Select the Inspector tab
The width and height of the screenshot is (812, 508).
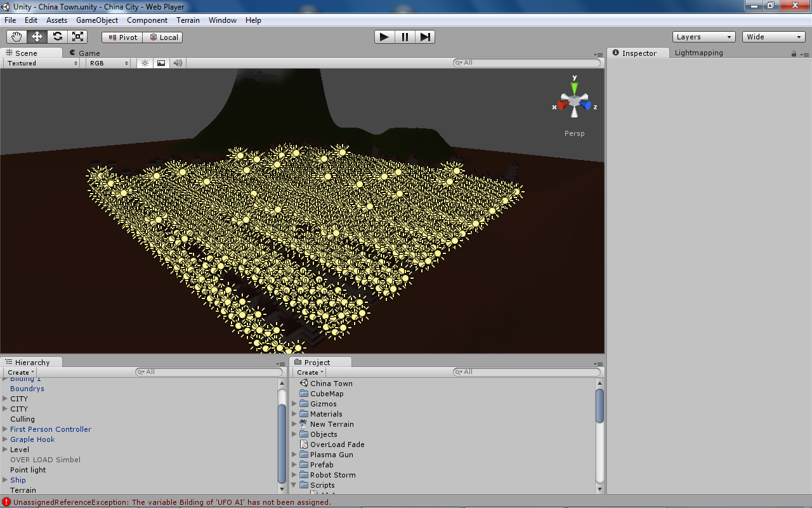point(638,53)
